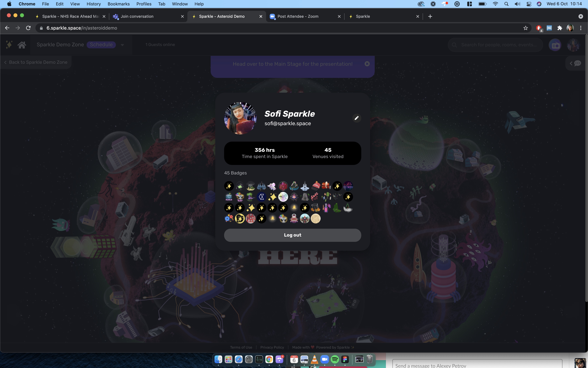Image resolution: width=588 pixels, height=368 pixels.
Task: Click the volume icon in menu bar
Action: [518, 4]
